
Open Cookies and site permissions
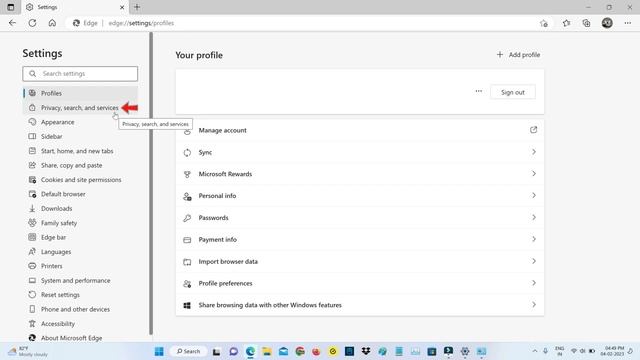tap(80, 180)
